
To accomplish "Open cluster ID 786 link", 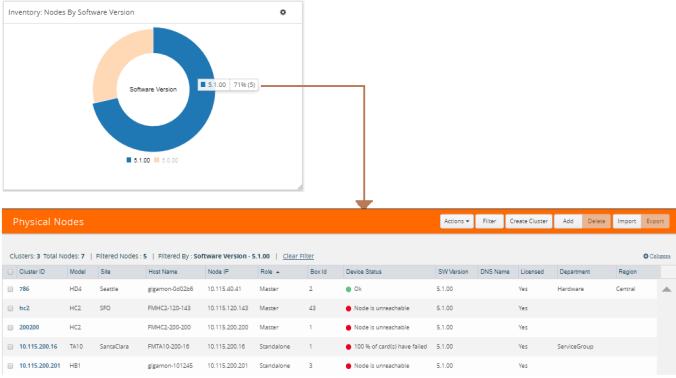I will coord(24,289).
